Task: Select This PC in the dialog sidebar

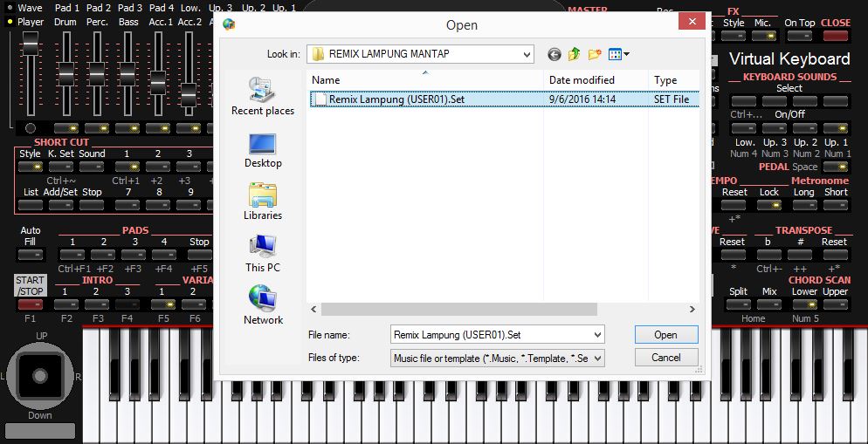Action: [263, 254]
